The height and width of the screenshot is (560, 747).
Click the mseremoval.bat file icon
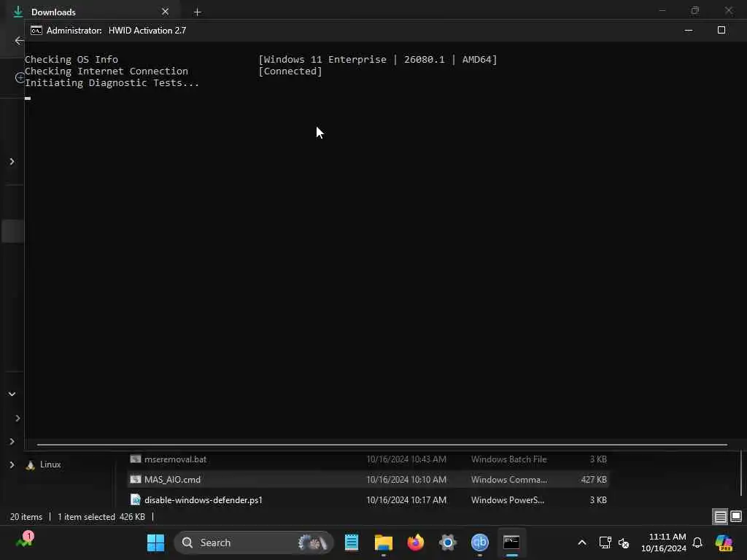coord(135,459)
